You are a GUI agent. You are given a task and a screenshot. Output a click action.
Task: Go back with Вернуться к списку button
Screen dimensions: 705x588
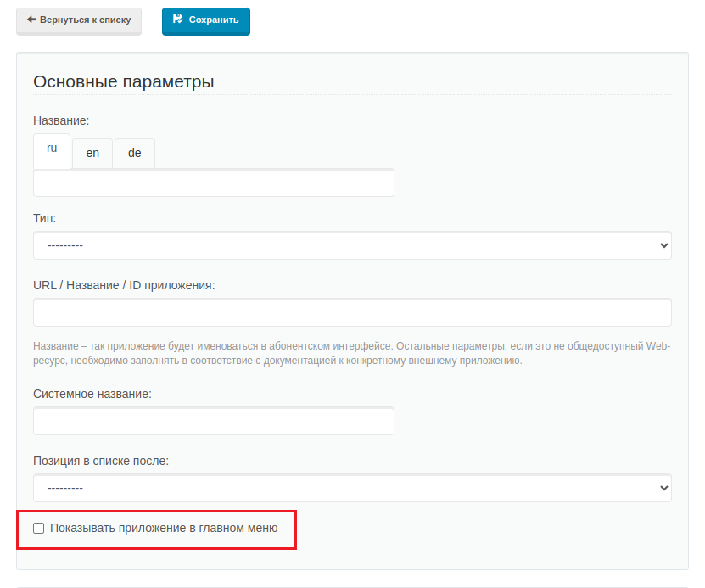click(79, 20)
